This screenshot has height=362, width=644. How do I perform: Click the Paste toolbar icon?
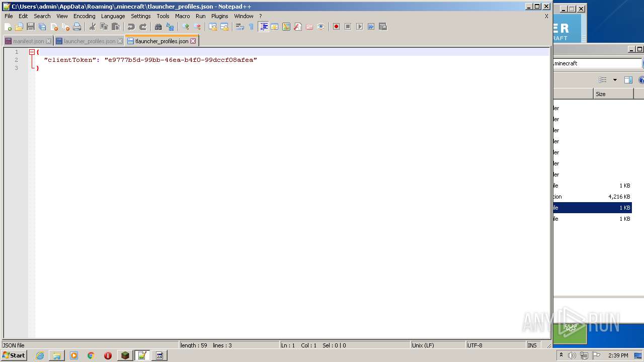click(116, 27)
